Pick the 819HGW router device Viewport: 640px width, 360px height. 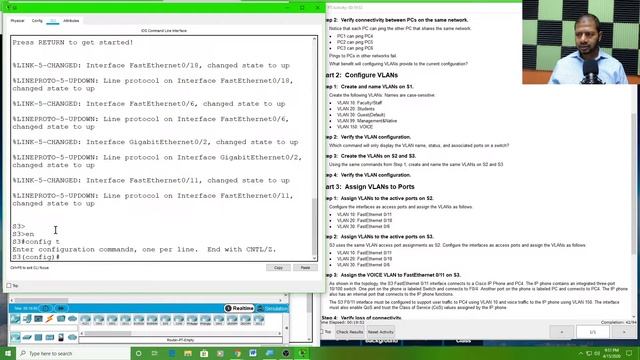pyautogui.click(x=152, y=320)
